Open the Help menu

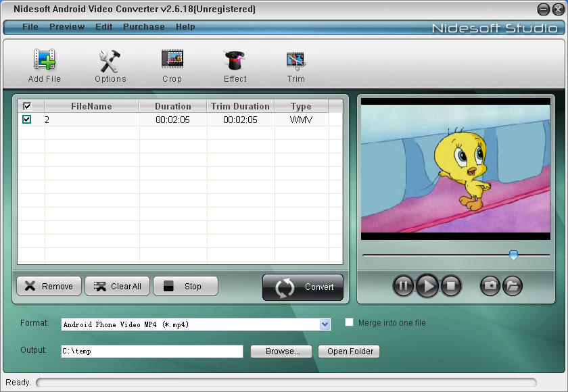coord(185,27)
